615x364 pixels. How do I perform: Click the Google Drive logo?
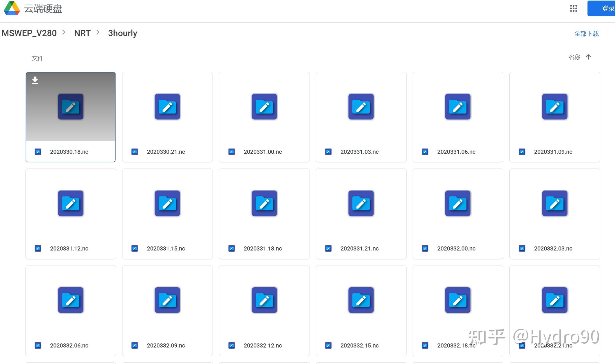[x=12, y=8]
